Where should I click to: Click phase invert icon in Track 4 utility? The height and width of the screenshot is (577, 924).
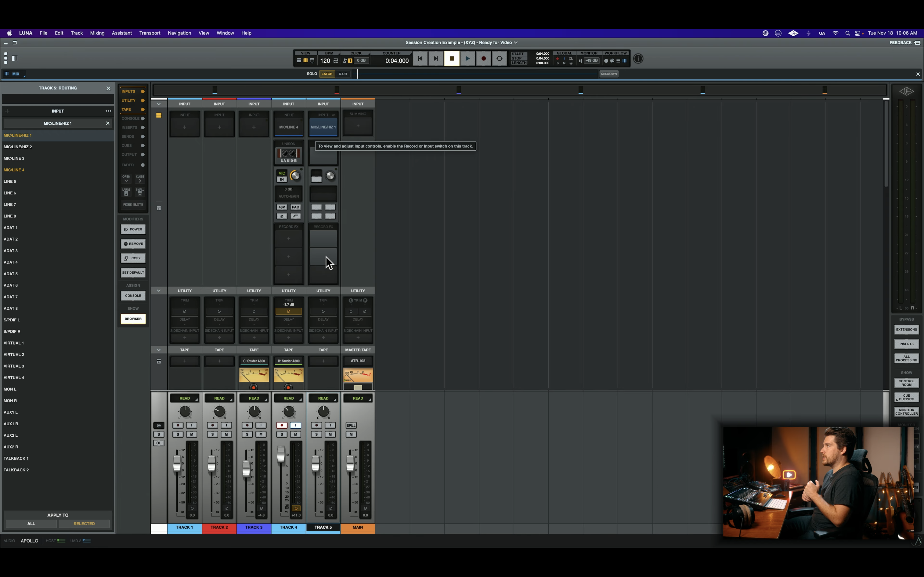tap(289, 311)
